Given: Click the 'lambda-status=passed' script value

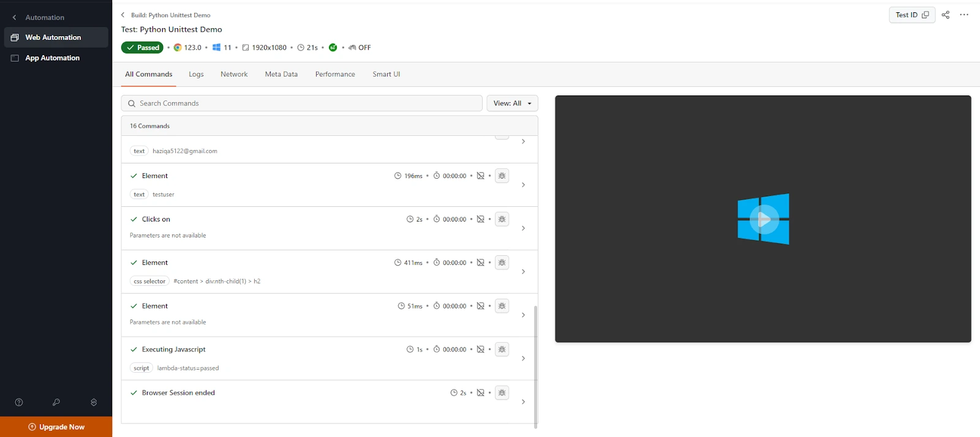Looking at the screenshot, I should click(x=188, y=368).
